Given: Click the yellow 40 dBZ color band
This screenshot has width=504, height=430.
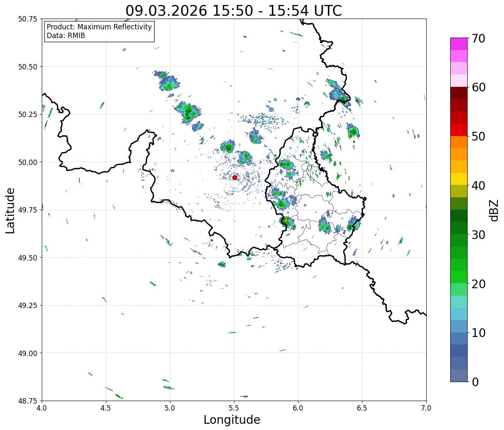Looking at the screenshot, I should (x=459, y=179).
